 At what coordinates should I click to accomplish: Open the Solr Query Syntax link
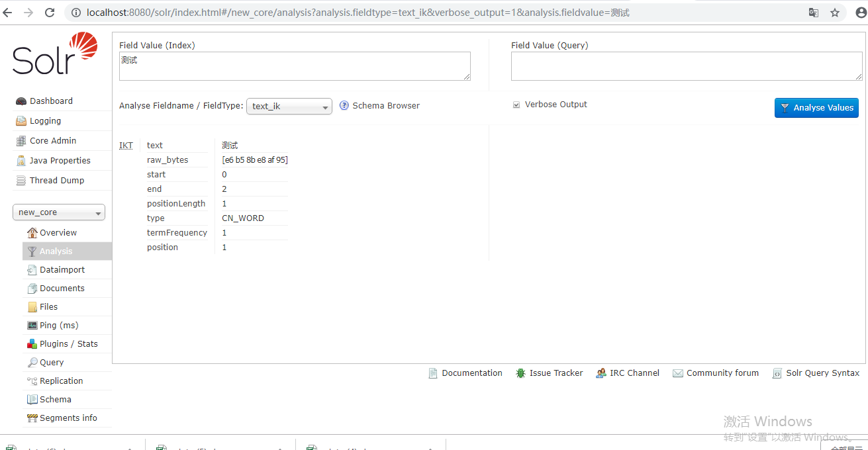823,373
